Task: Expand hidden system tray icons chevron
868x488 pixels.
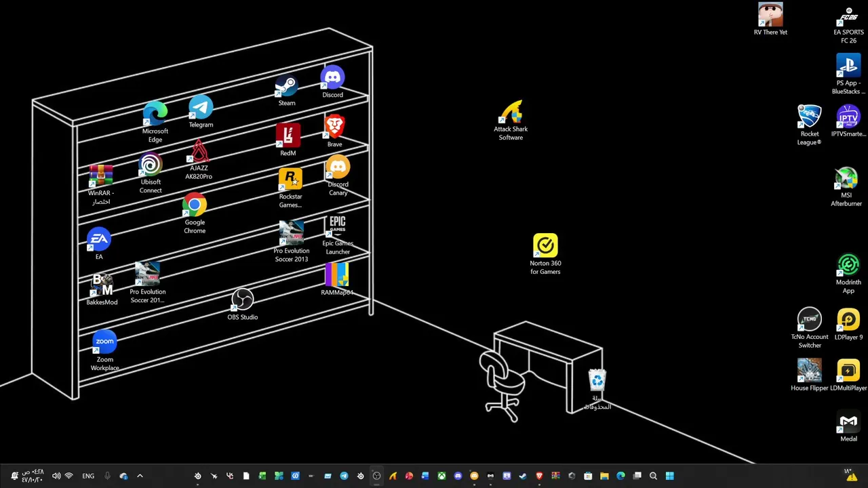Action: (x=140, y=476)
